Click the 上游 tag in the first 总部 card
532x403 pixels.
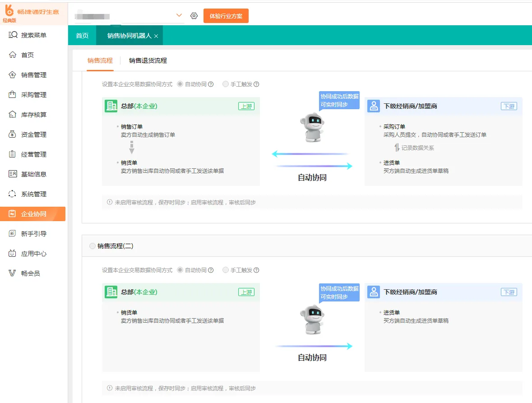click(246, 106)
